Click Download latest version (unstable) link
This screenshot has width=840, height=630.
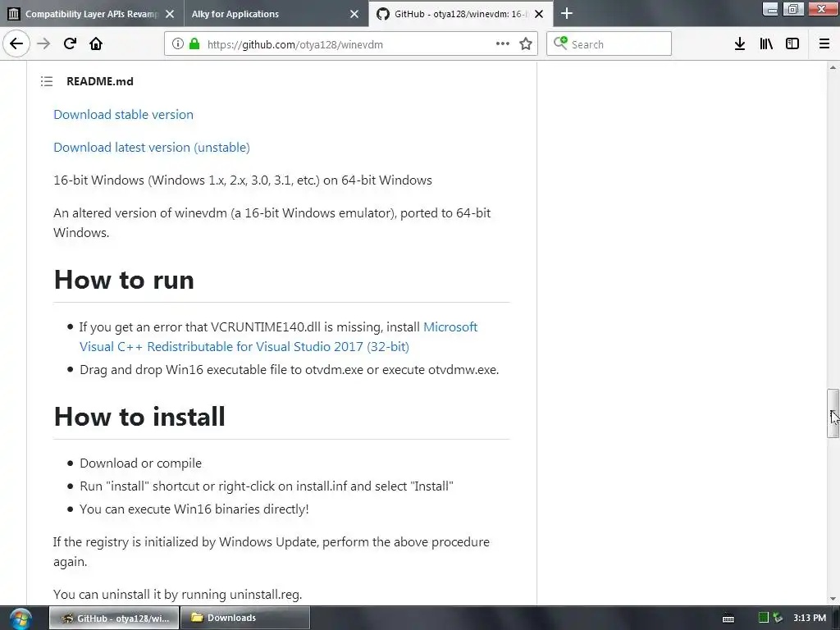coord(152,148)
